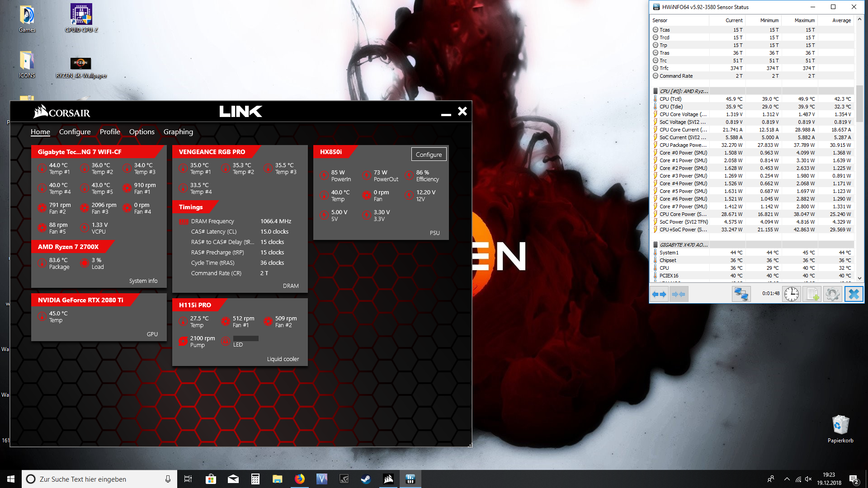Click System info link under Ryzen panel
This screenshot has width=868, height=488.
point(143,281)
